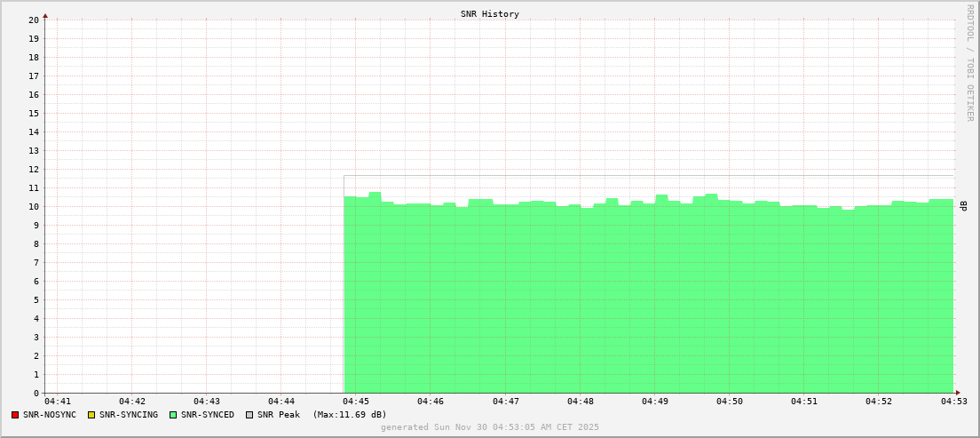Click the red arrow at x-axis end
980x438 pixels.
point(957,393)
